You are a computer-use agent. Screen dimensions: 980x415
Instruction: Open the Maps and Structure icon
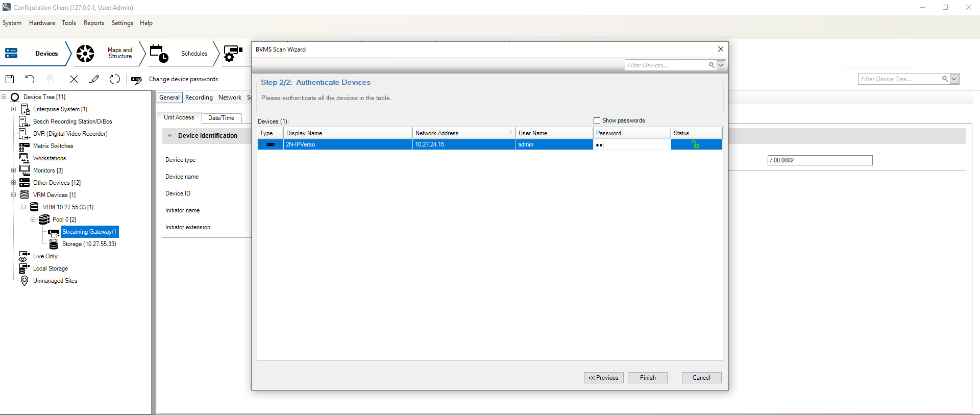pyautogui.click(x=85, y=54)
